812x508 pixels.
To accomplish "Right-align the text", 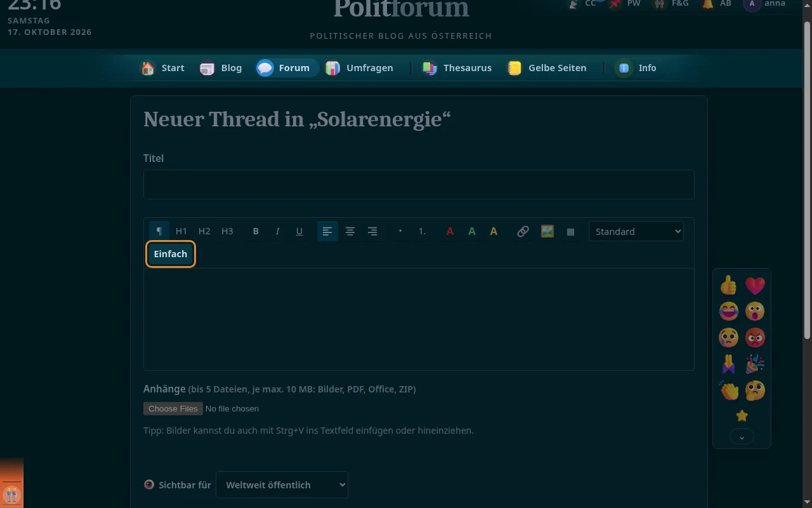I will 373,231.
